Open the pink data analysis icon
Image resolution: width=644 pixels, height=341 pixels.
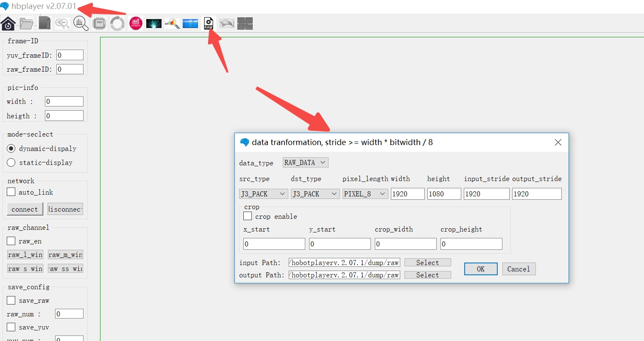136,23
